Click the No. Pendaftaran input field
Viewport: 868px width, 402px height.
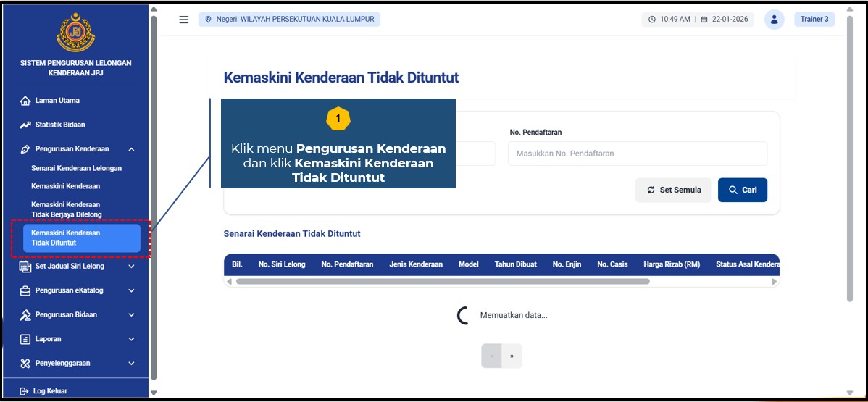tap(637, 154)
